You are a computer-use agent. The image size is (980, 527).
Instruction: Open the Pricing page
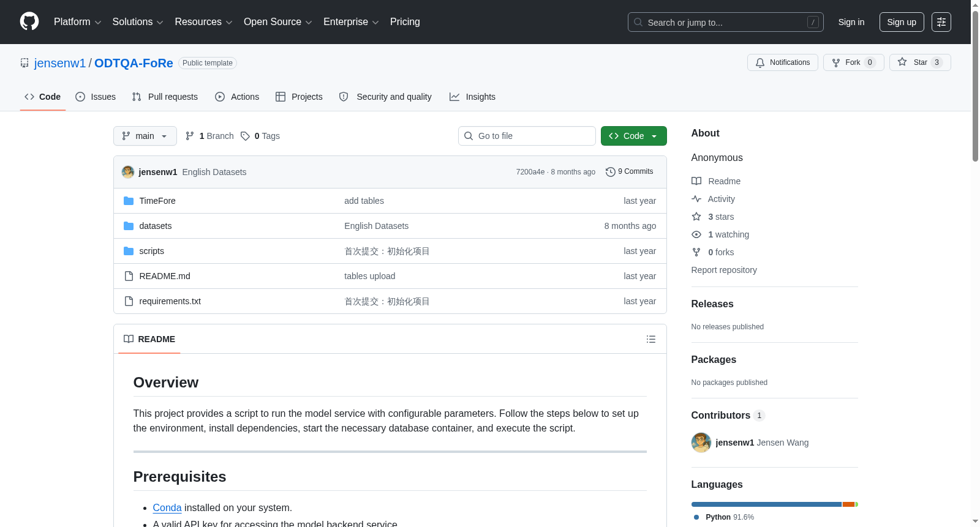pyautogui.click(x=405, y=22)
